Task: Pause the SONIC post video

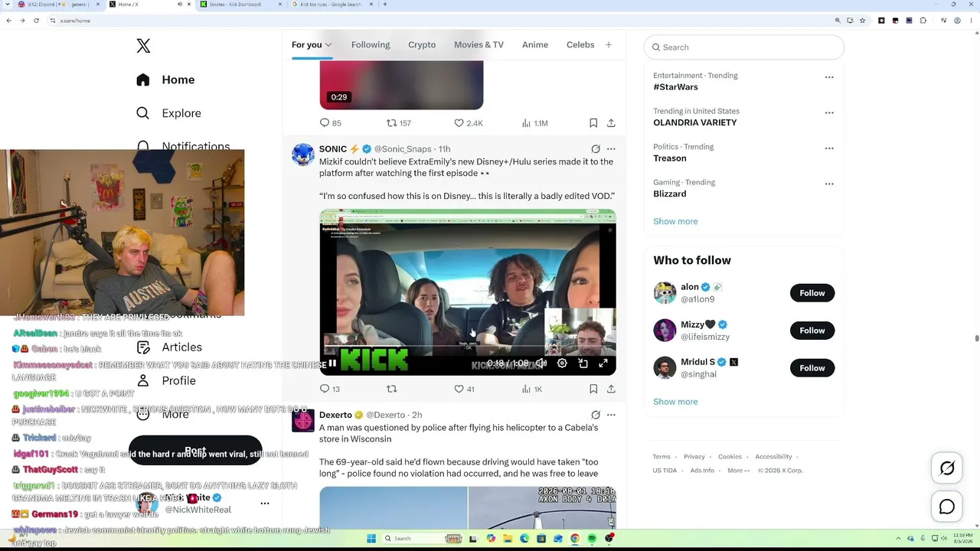Action: point(332,364)
